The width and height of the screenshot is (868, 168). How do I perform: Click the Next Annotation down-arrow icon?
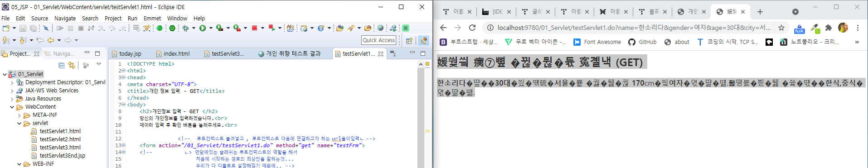(x=6, y=40)
